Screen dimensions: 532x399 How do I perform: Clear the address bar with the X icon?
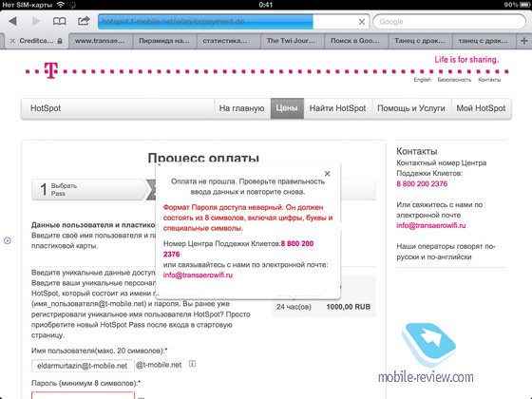[362, 22]
